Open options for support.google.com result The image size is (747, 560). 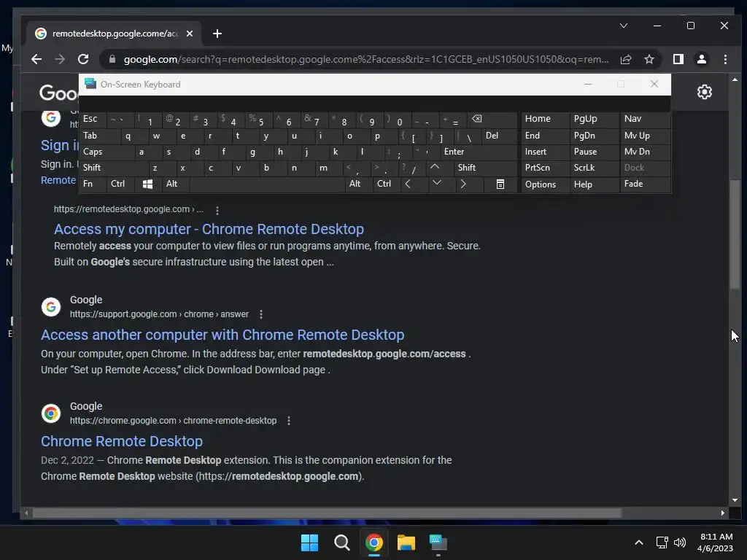pos(260,314)
